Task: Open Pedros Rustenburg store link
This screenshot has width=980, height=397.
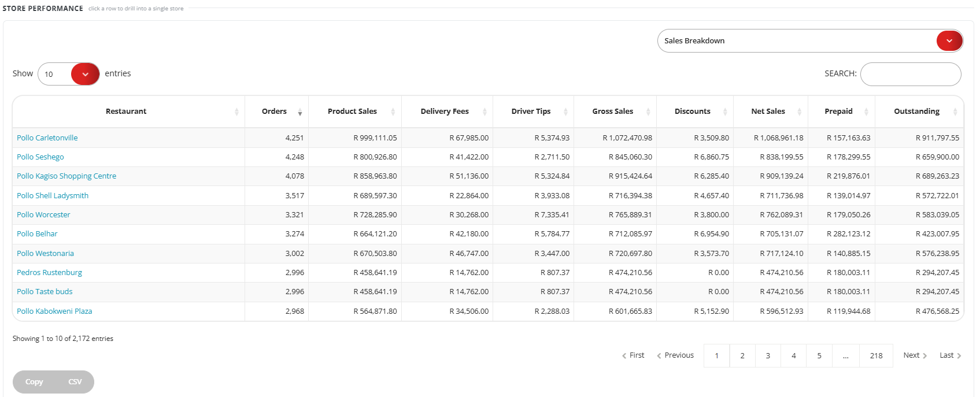Action: 49,272
